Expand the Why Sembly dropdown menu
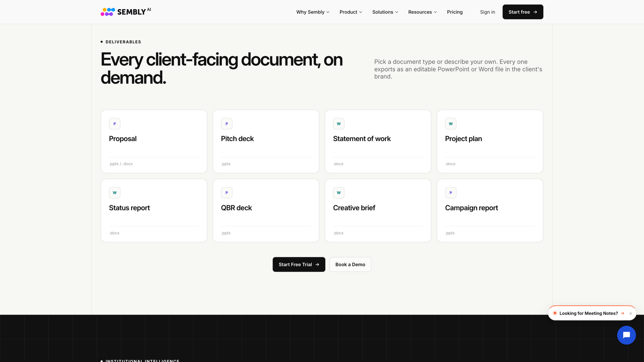Viewport: 644px width, 362px height. tap(313, 12)
